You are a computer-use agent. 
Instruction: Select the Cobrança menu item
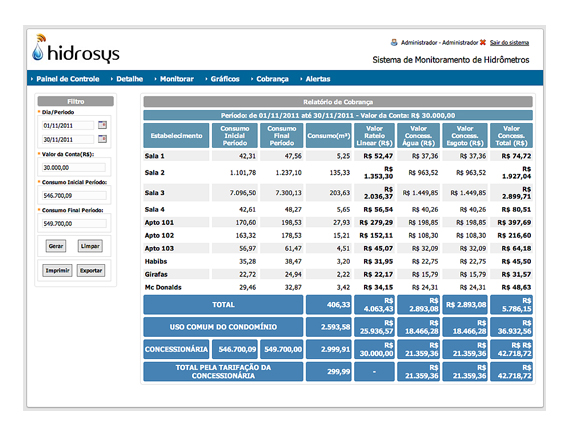click(x=272, y=79)
